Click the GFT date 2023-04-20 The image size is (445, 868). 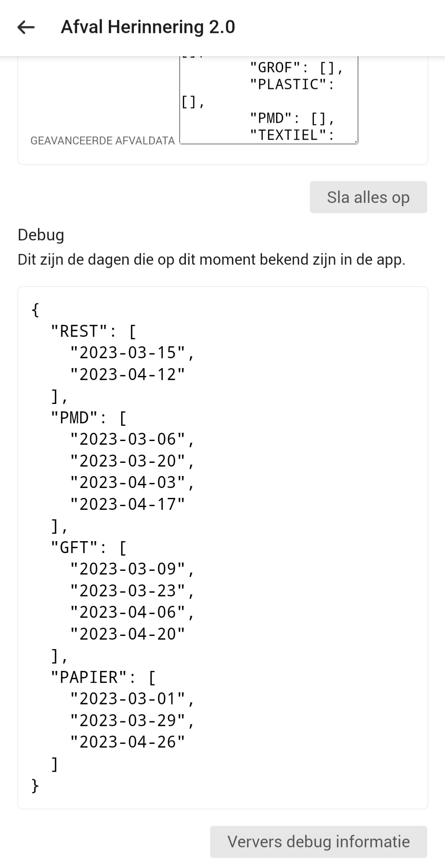(127, 634)
